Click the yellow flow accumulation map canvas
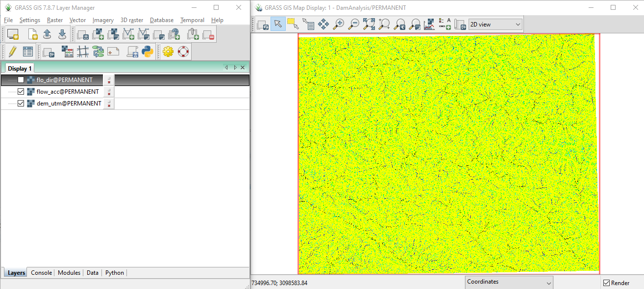This screenshot has width=644, height=289. pos(448,153)
